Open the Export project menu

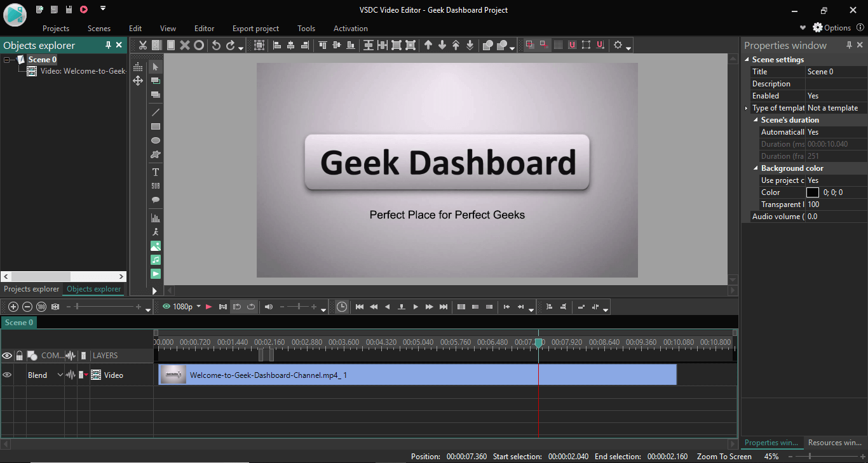coord(255,29)
